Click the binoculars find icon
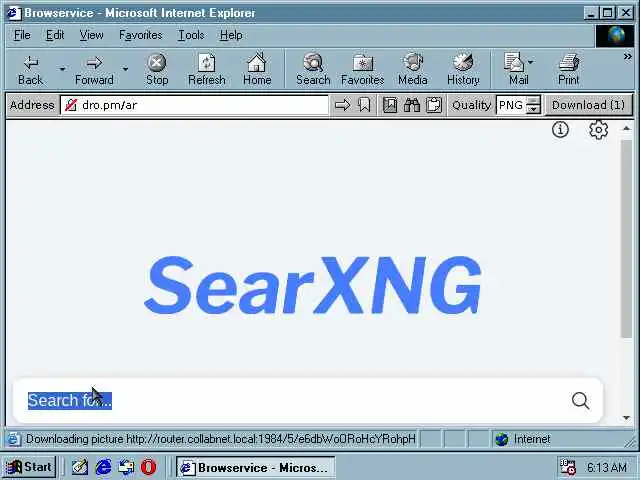The width and height of the screenshot is (640, 480). [x=412, y=105]
